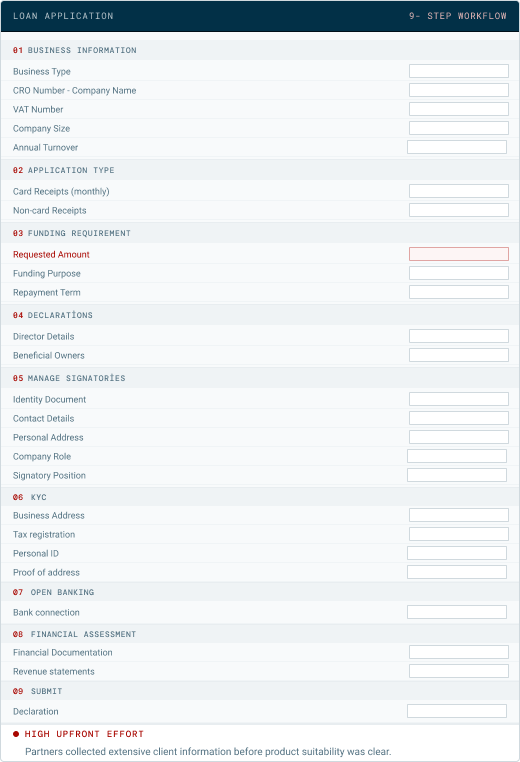520x762 pixels.
Task: Click the Company Size input field
Action: coord(459,128)
